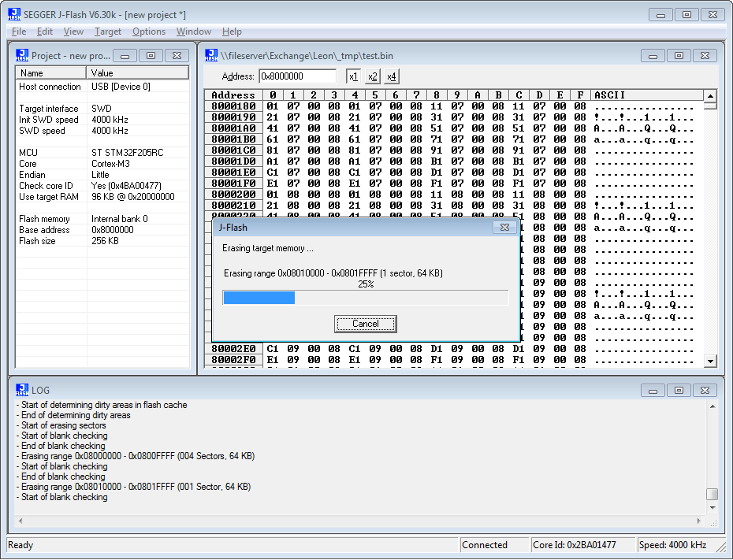This screenshot has width=733, height=560.
Task: Select the Host connection row
Action: 102,87
